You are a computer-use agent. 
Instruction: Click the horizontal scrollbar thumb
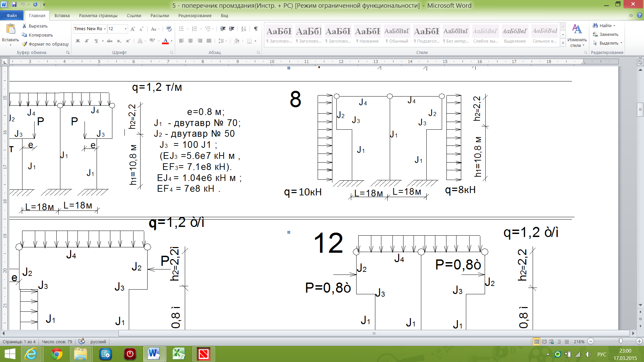point(374,333)
